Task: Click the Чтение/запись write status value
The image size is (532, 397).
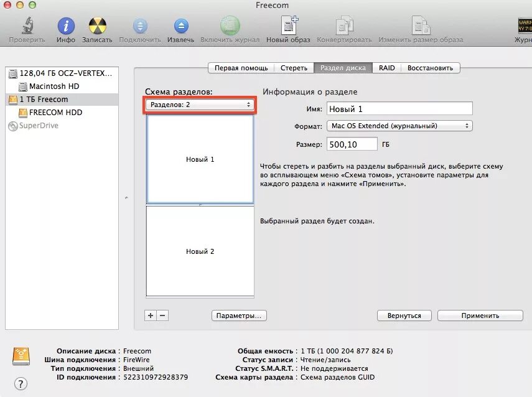Action: click(x=325, y=360)
